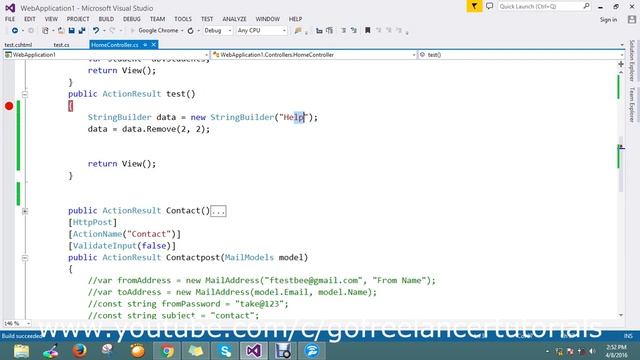Viewport: 640px width, 360px height.
Task: Collapse the test() method outline
Action: 25,94
